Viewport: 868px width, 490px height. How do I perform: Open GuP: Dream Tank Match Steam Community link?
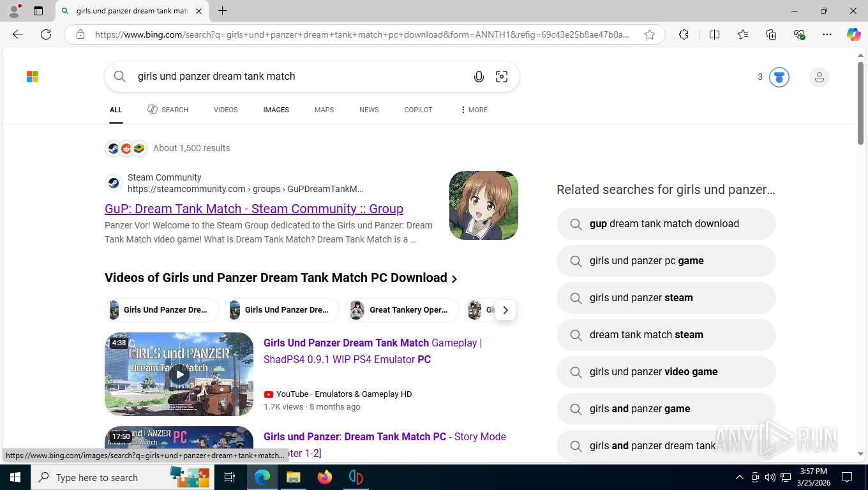tap(254, 209)
